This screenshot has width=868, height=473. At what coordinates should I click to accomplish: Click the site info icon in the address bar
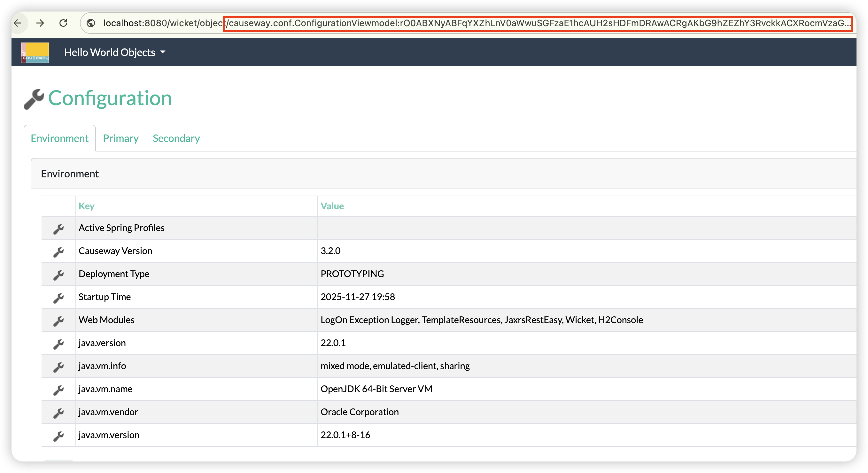click(91, 23)
